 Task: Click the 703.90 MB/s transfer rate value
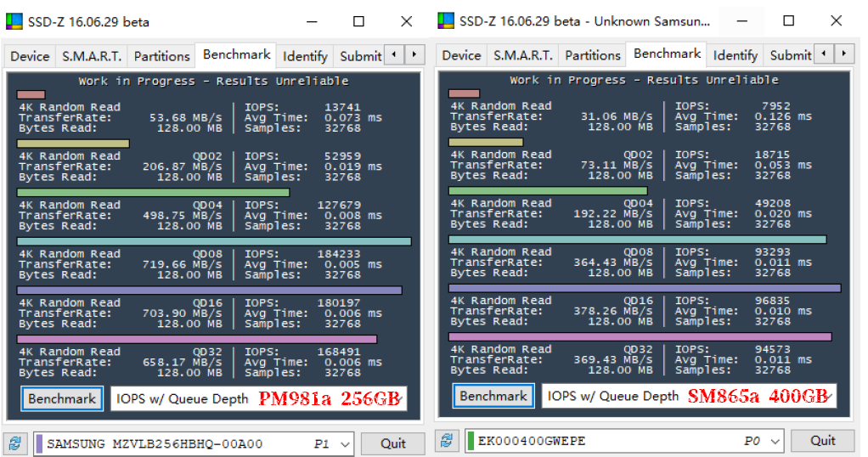coord(182,313)
